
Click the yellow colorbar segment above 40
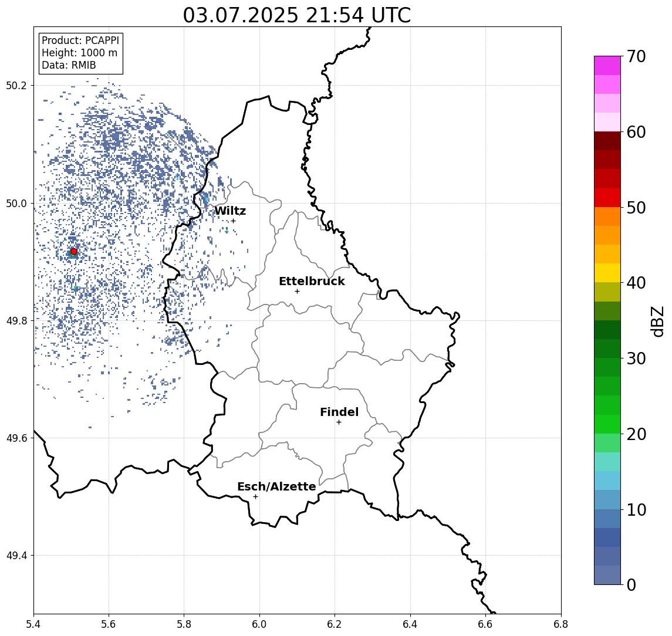point(607,273)
